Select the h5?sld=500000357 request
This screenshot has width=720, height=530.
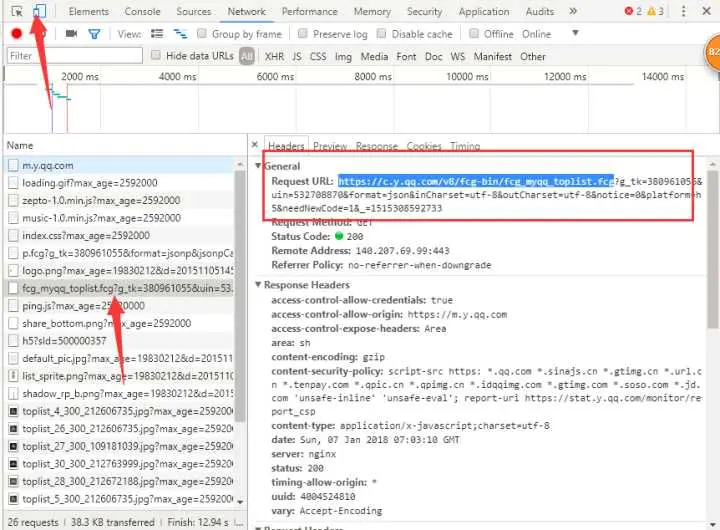tap(120, 341)
